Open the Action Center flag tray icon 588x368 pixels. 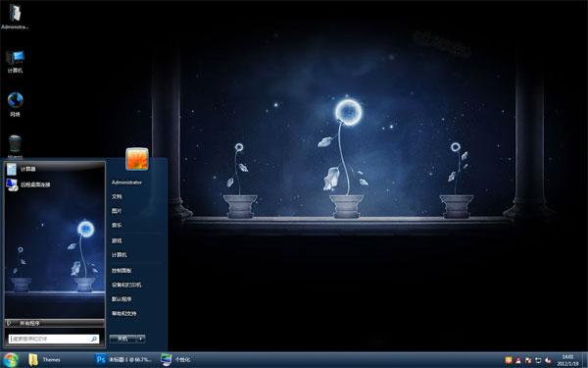(x=528, y=360)
